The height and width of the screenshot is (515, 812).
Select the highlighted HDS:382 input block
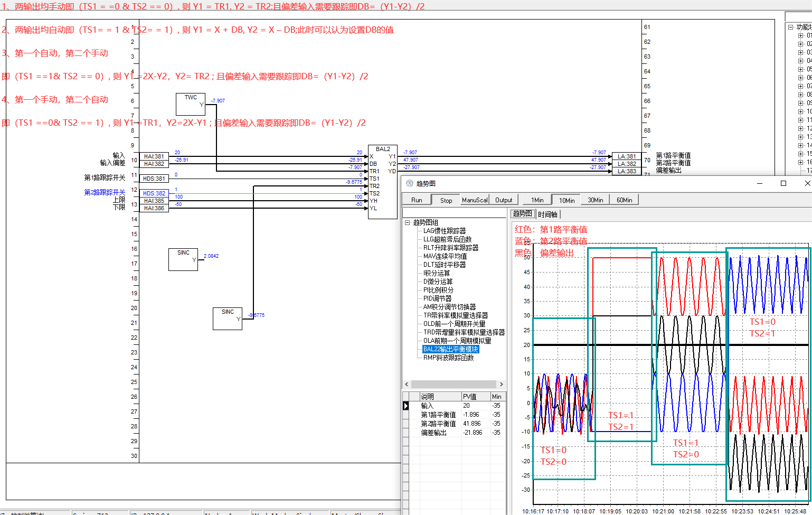(x=154, y=193)
